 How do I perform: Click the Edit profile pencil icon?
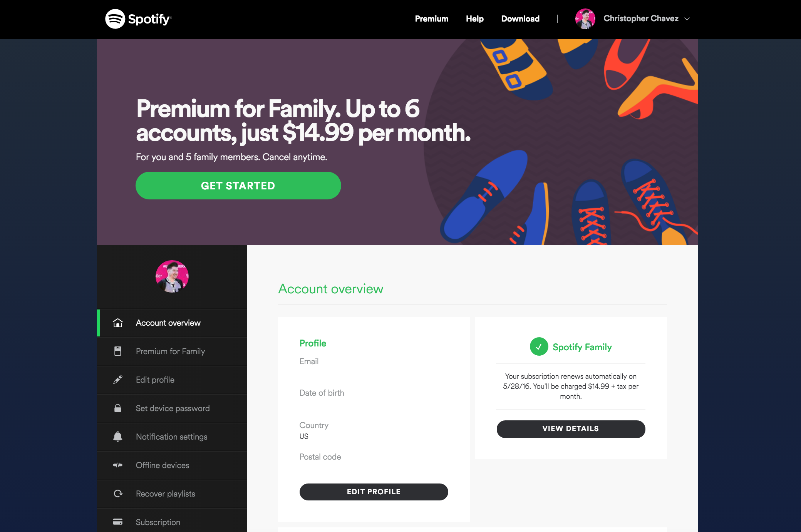click(x=119, y=380)
